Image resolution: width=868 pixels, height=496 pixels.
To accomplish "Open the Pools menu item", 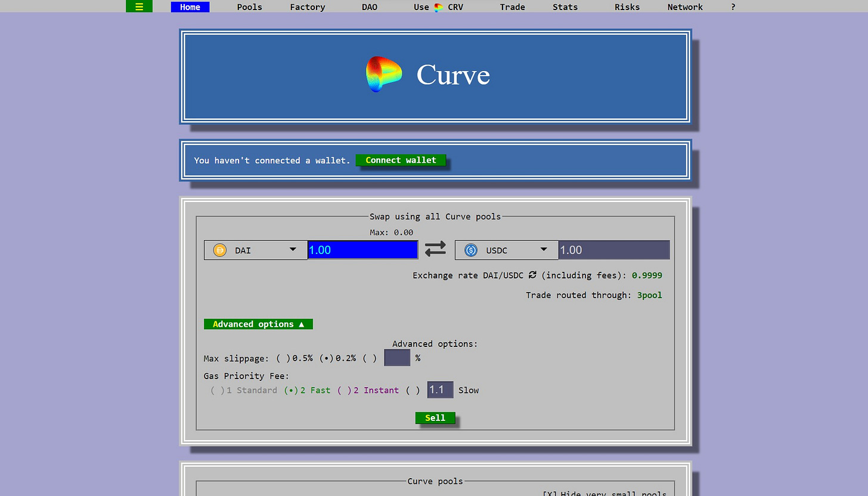I will (249, 7).
